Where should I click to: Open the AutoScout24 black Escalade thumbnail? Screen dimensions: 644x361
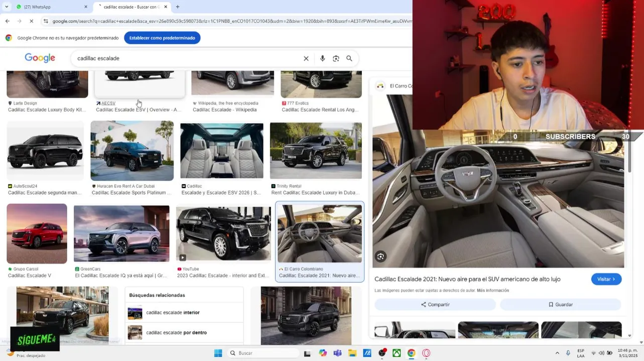[45, 150]
